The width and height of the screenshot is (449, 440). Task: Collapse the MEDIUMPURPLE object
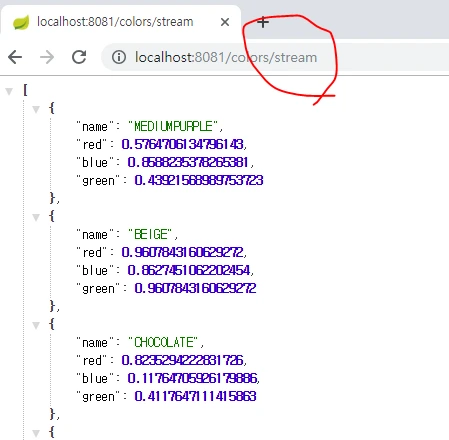[x=36, y=109]
